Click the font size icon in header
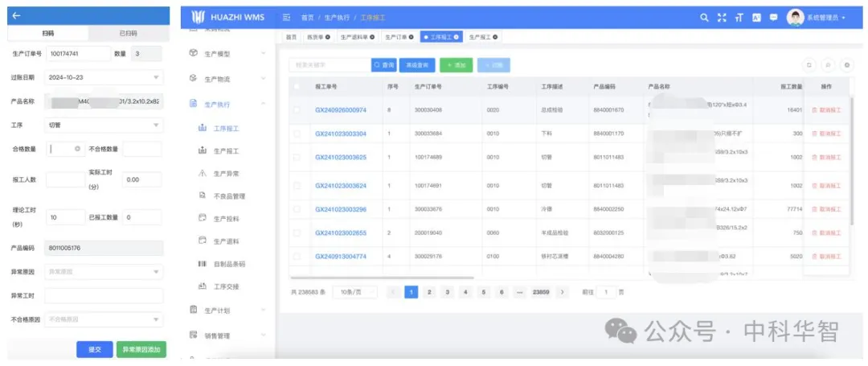Screen dimensions: 868x366 pyautogui.click(x=739, y=17)
